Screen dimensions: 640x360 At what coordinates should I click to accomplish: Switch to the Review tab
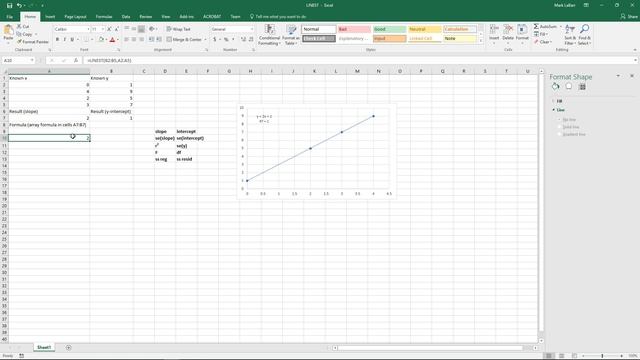[x=146, y=17]
